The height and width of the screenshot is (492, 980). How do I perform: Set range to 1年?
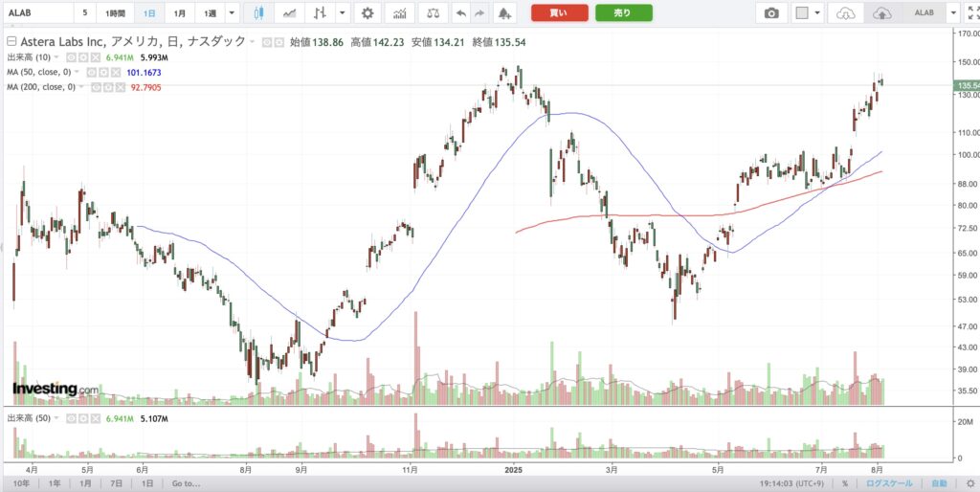coord(55,483)
